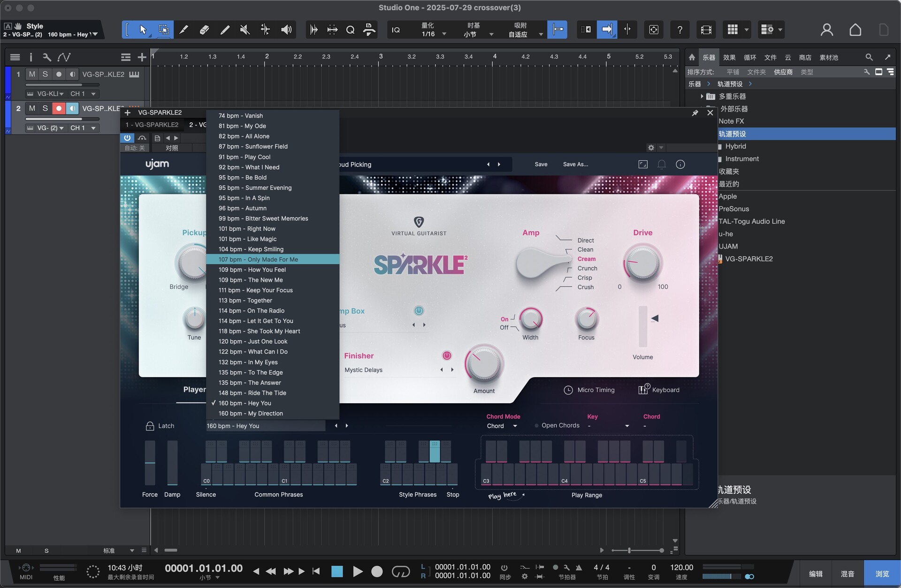
Task: Open the user account icon
Action: (x=827, y=30)
